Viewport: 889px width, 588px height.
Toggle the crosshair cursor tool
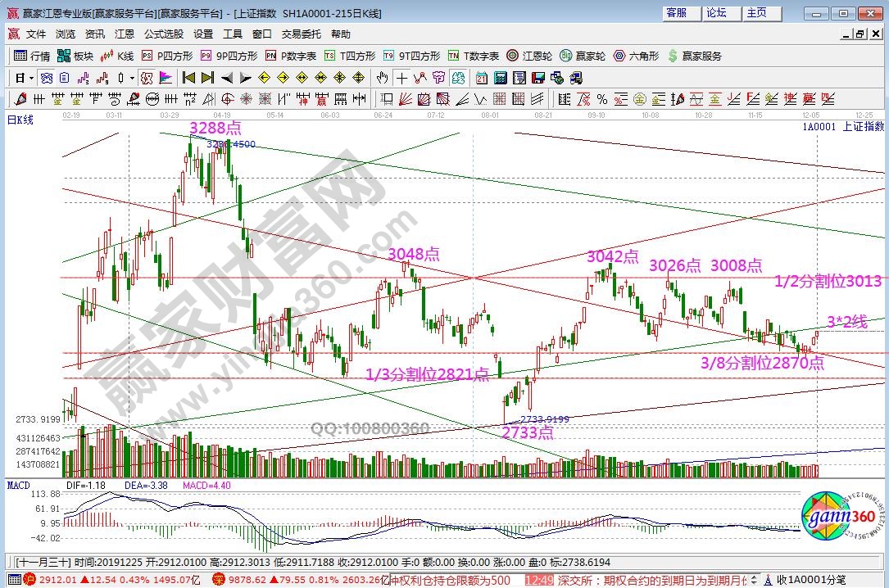click(x=401, y=78)
